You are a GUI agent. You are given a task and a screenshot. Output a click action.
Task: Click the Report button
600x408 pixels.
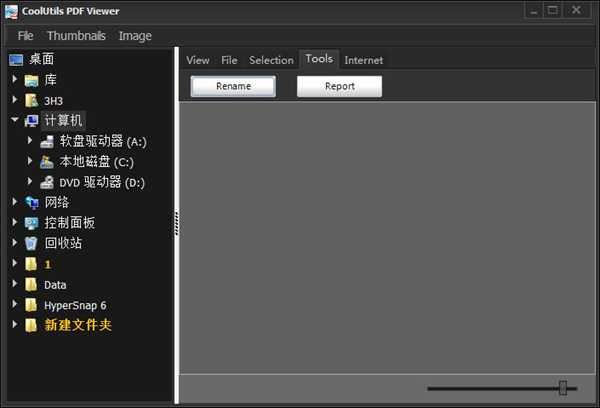pos(339,86)
